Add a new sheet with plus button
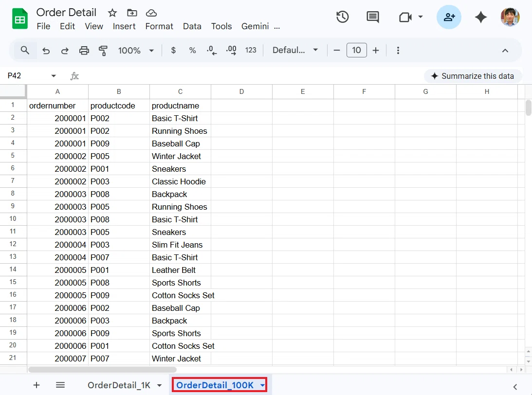This screenshot has height=395, width=532. 37,385
